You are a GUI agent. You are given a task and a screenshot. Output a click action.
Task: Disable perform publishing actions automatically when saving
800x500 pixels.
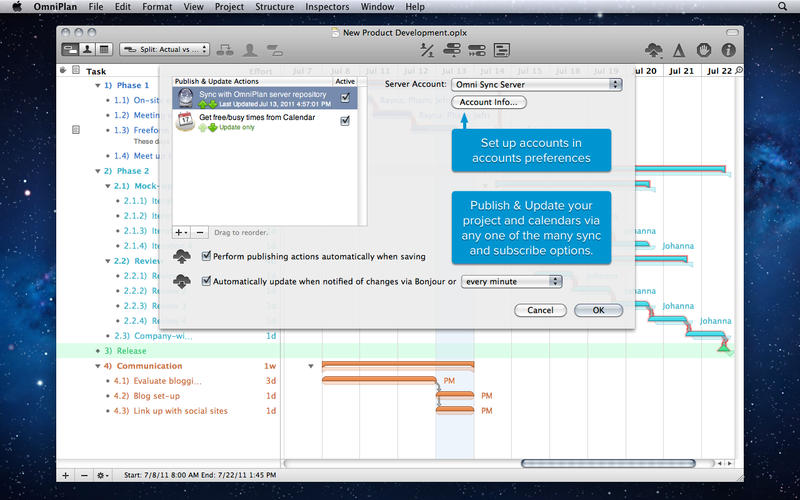[207, 256]
